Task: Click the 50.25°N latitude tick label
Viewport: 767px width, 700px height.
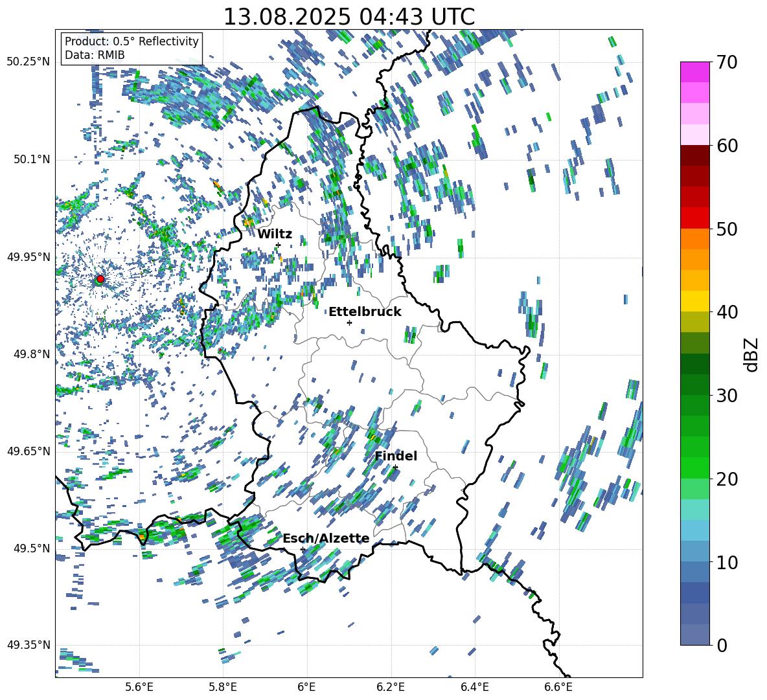Action: click(x=29, y=62)
